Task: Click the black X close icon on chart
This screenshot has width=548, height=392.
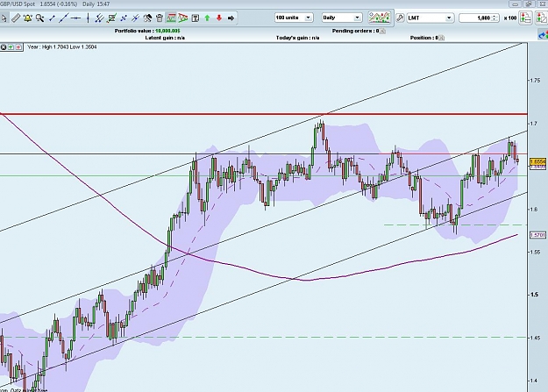Action: pyautogui.click(x=4, y=46)
